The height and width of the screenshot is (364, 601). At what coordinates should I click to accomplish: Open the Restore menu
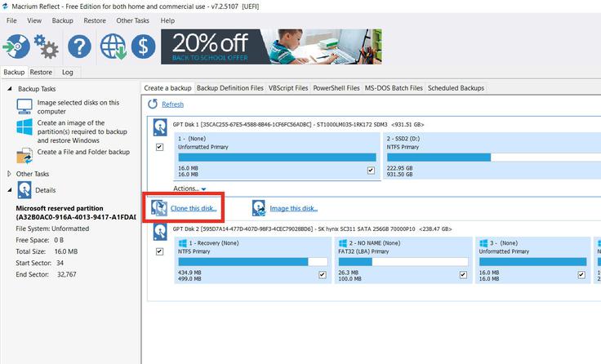(95, 20)
